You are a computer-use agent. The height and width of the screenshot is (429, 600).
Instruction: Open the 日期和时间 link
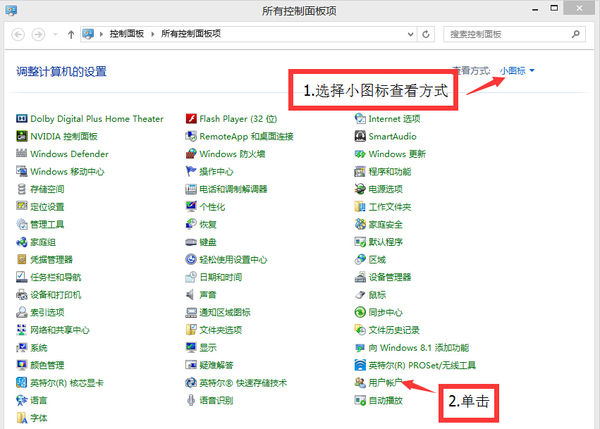221,277
